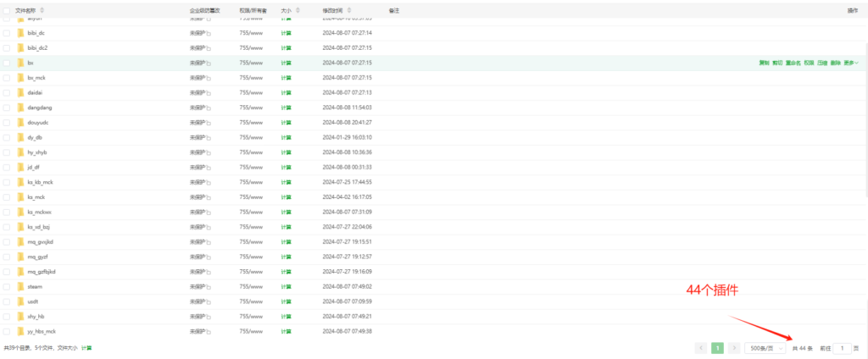Click 删除 to delete the bx folder
868x359 pixels.
tap(836, 63)
